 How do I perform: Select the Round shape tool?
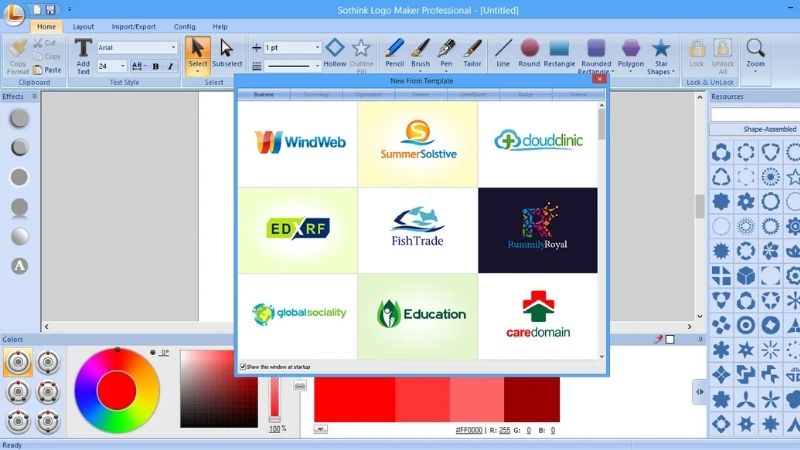[529, 52]
